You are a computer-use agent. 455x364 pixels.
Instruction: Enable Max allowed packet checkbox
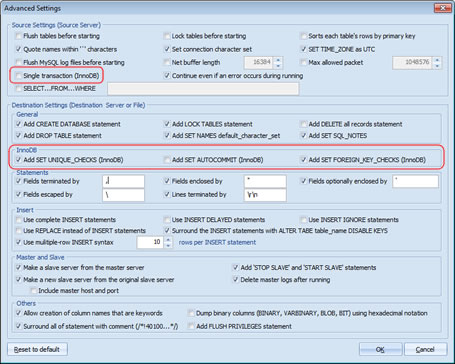tap(303, 62)
